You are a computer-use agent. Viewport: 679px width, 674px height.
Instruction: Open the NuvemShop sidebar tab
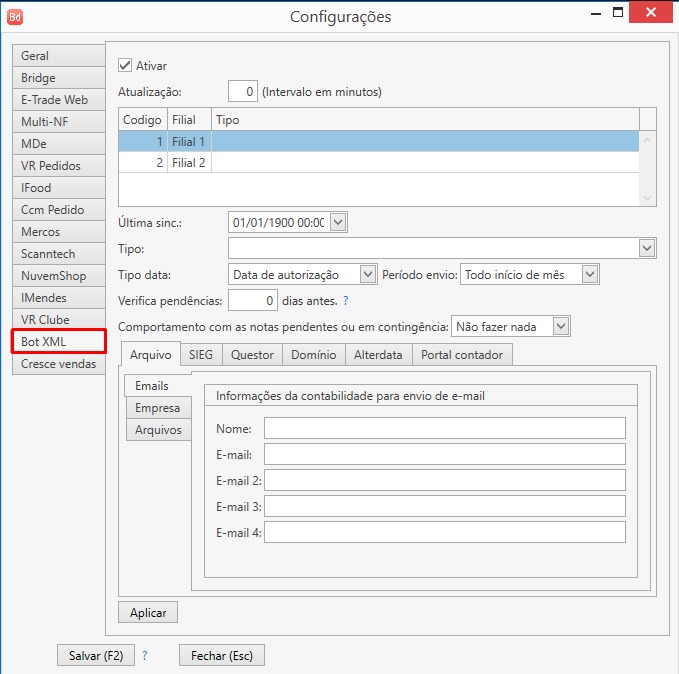pyautogui.click(x=59, y=276)
